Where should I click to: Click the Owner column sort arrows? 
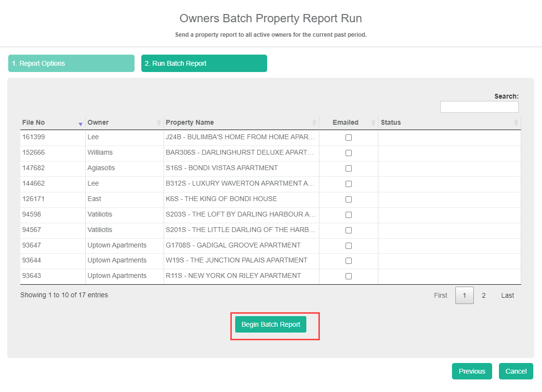159,123
